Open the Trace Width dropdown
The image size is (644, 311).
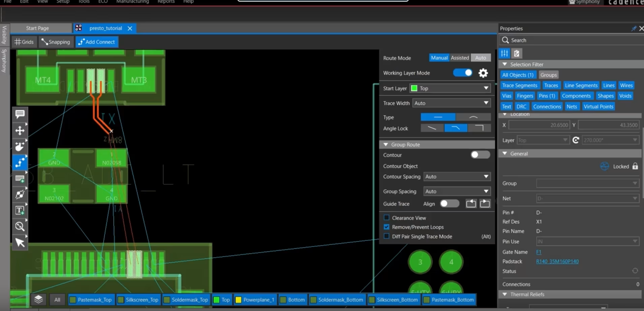451,103
